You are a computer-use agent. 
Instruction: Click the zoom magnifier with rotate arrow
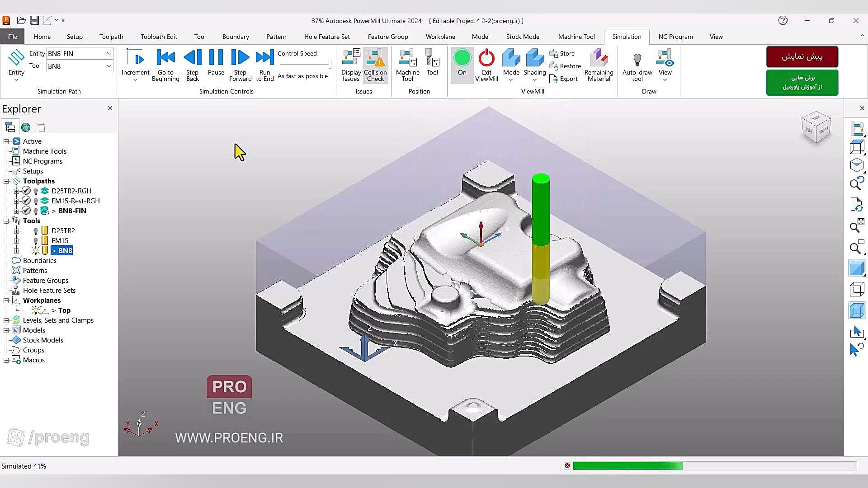[x=857, y=183]
